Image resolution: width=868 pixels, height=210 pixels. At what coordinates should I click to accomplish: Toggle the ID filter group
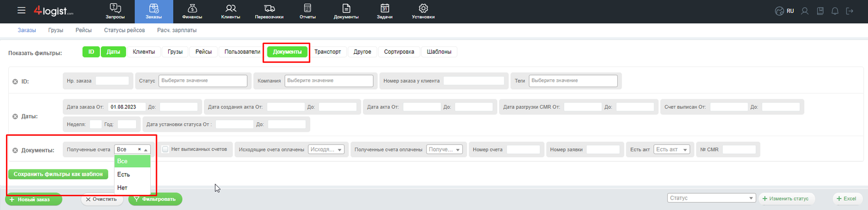coord(91,52)
